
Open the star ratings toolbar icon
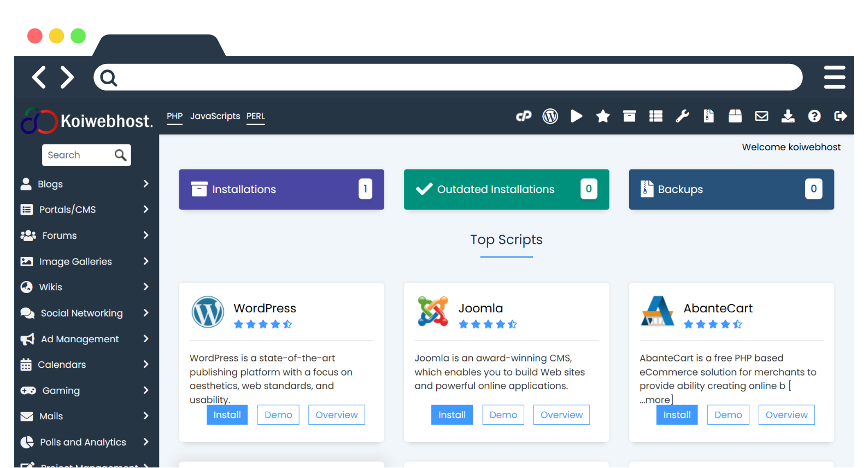pos(603,116)
